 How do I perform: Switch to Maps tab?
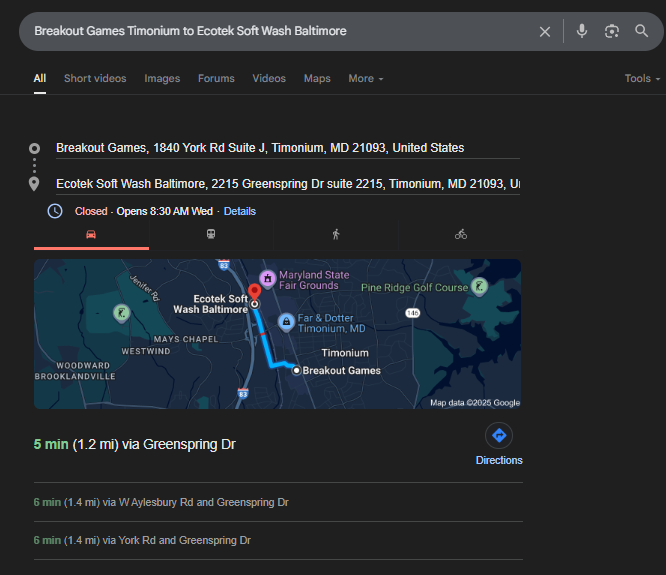pos(317,79)
